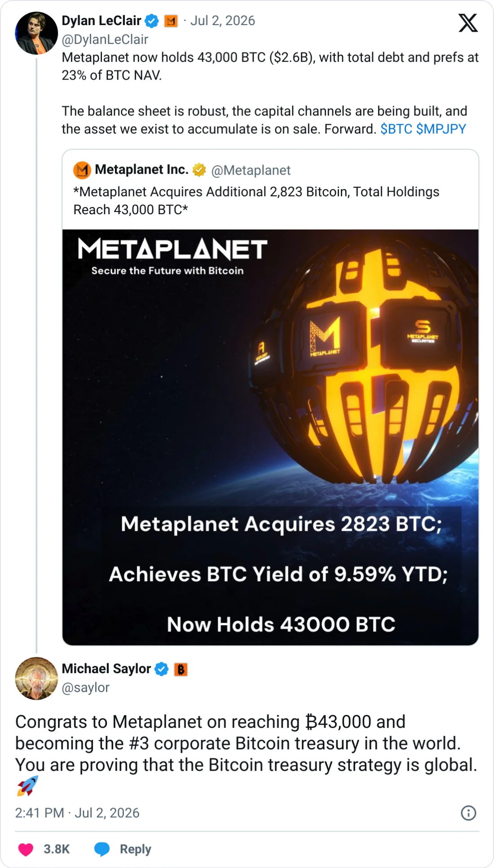Open the @DylanLeClair handle link
Viewport: 494px width, 868px height.
(105, 40)
